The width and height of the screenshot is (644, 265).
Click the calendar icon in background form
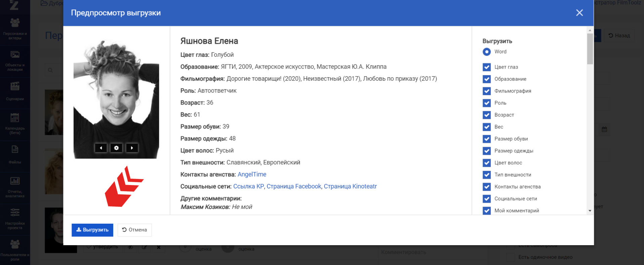(x=604, y=129)
